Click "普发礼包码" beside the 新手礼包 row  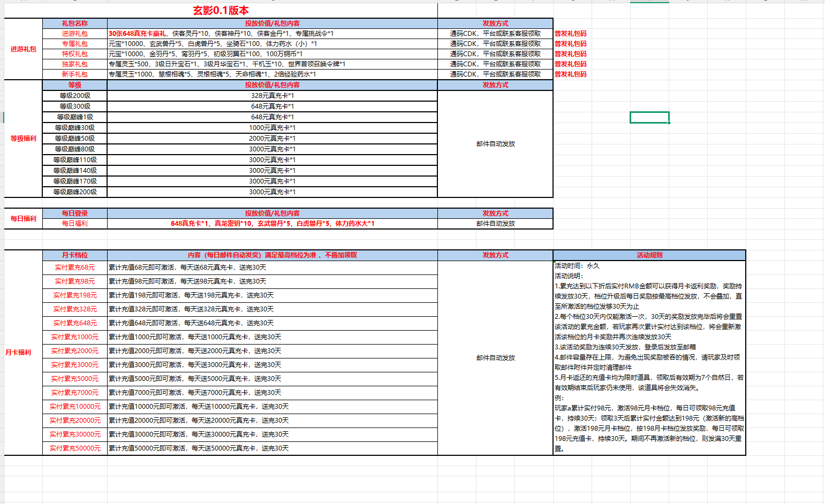point(570,74)
